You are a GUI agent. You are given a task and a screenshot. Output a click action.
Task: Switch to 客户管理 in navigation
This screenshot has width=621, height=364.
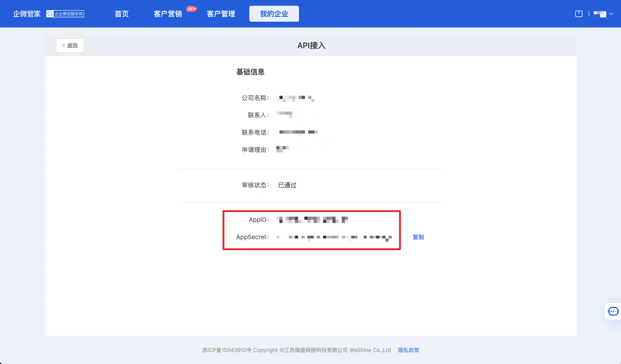pyautogui.click(x=221, y=14)
